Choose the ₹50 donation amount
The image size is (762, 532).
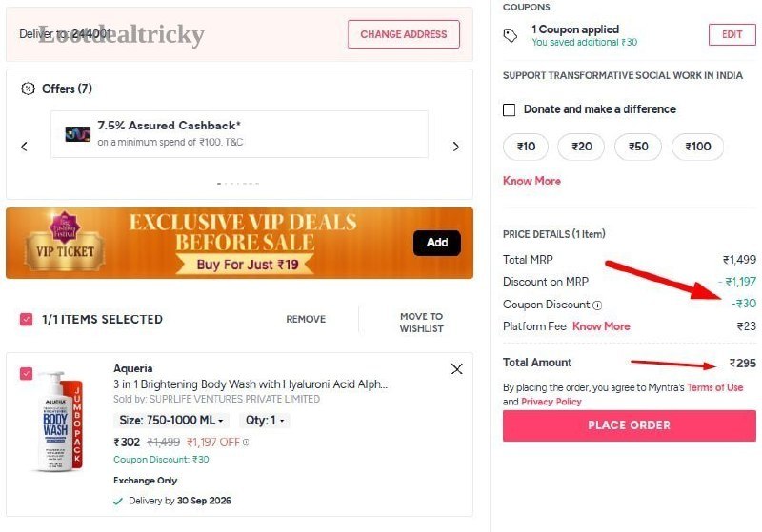point(638,147)
